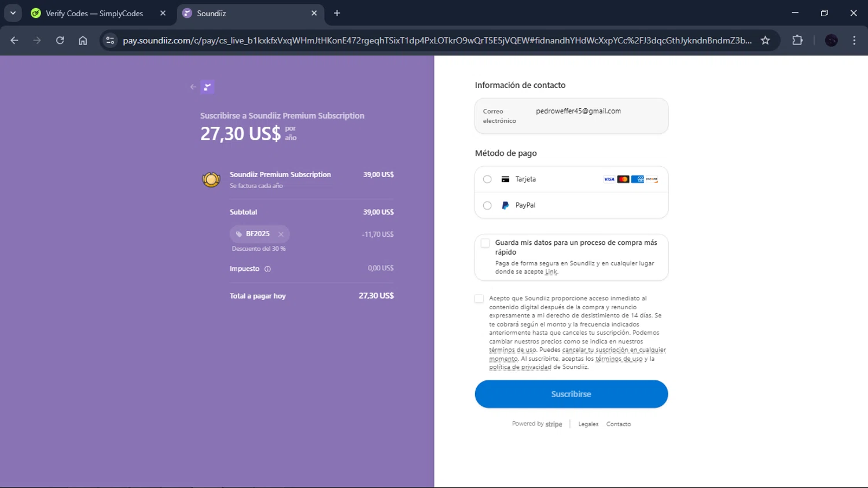Click the Mastercard logo
Viewport: 868px width, 488px height.
[623, 179]
